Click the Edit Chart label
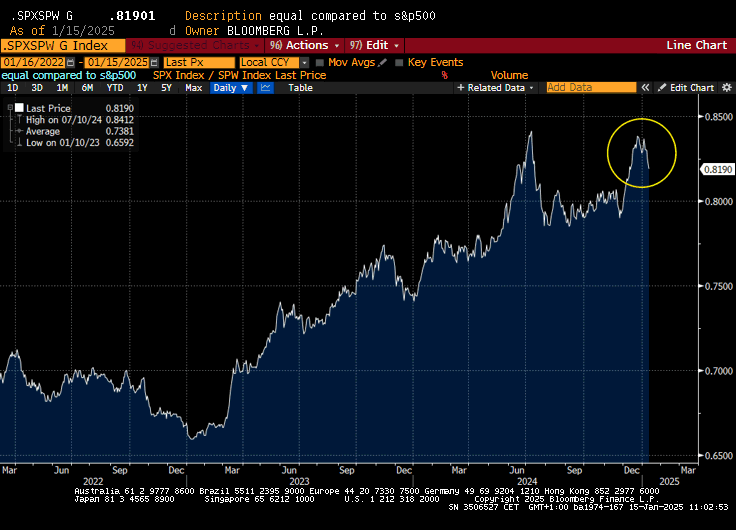 click(x=691, y=88)
